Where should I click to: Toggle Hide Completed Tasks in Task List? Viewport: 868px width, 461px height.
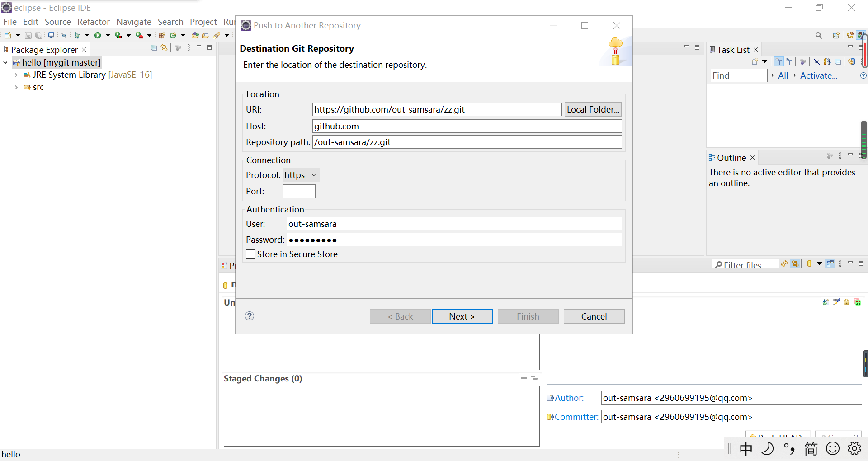click(817, 61)
